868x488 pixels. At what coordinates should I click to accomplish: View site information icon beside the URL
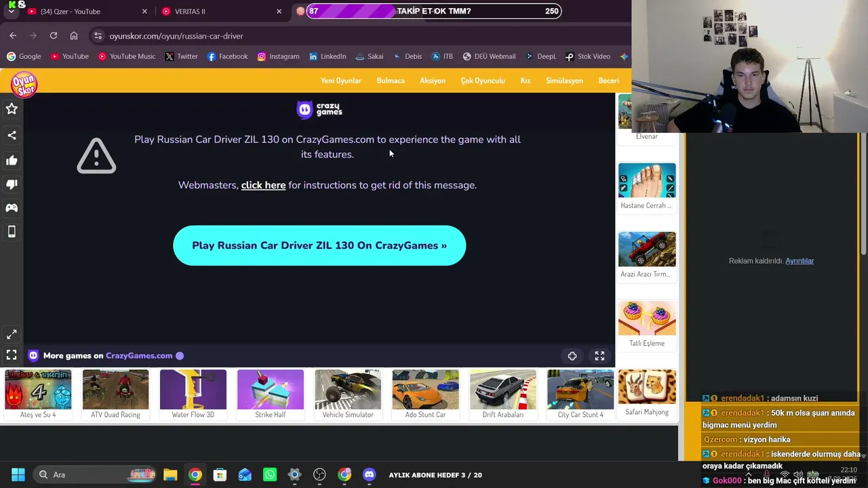tap(98, 36)
